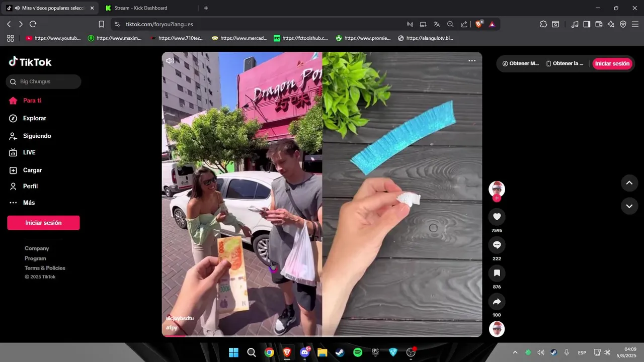The image size is (644, 362).
Task: Seek using the video progress bar
Action: pos(322,336)
